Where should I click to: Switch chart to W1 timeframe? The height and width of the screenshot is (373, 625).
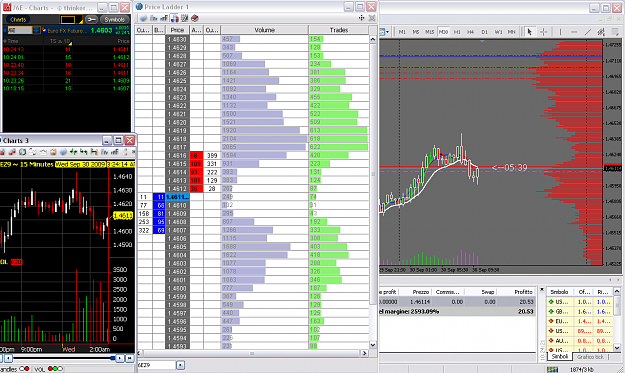pos(498,32)
